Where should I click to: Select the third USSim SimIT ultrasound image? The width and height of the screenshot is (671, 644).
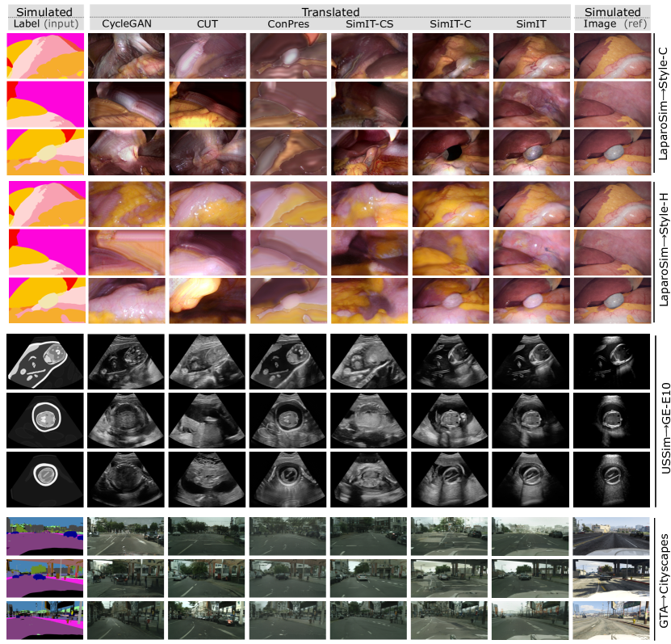pyautogui.click(x=531, y=479)
